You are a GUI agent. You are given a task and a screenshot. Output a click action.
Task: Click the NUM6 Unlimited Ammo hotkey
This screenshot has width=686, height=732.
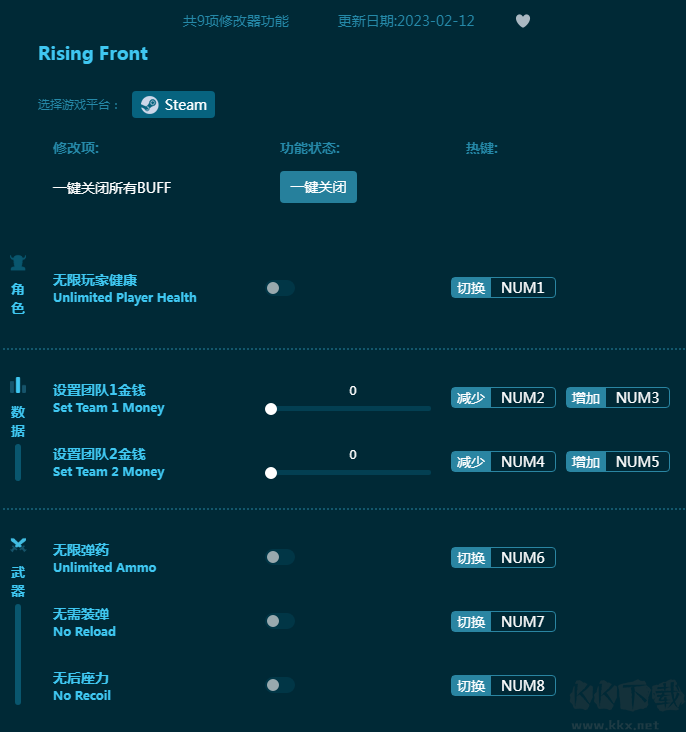coord(503,557)
